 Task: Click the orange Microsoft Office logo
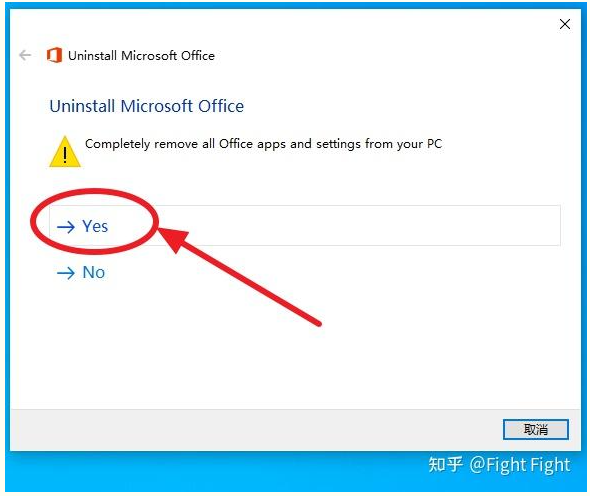[54, 55]
